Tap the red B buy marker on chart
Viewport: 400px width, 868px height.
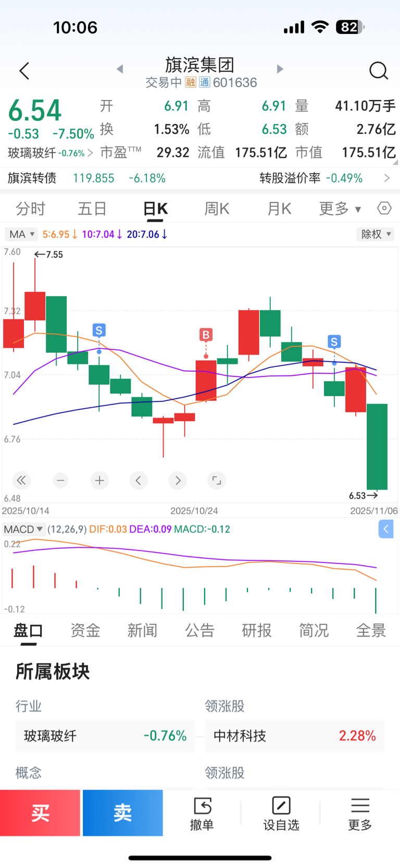tap(206, 335)
